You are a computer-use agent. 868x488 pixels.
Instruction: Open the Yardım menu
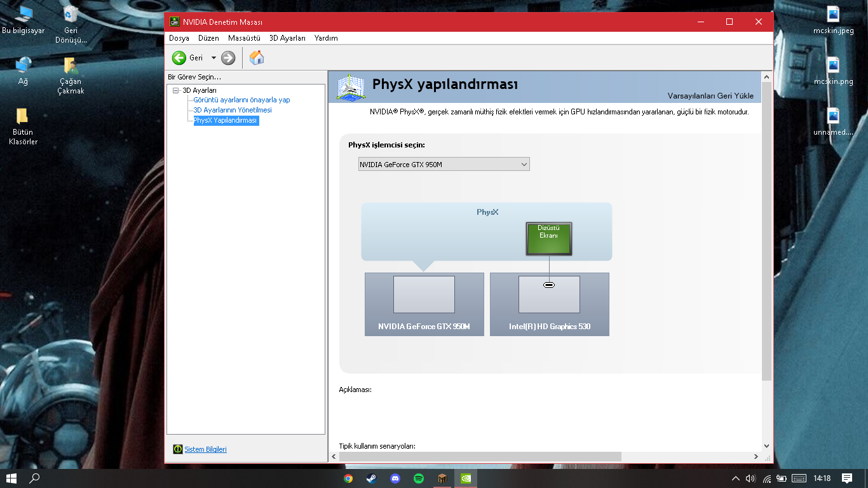326,38
